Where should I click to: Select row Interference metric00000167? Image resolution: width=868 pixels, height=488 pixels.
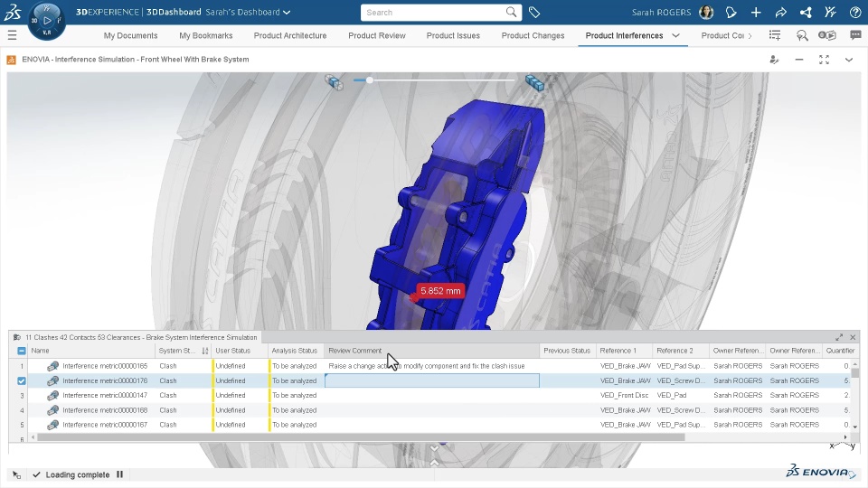click(105, 425)
